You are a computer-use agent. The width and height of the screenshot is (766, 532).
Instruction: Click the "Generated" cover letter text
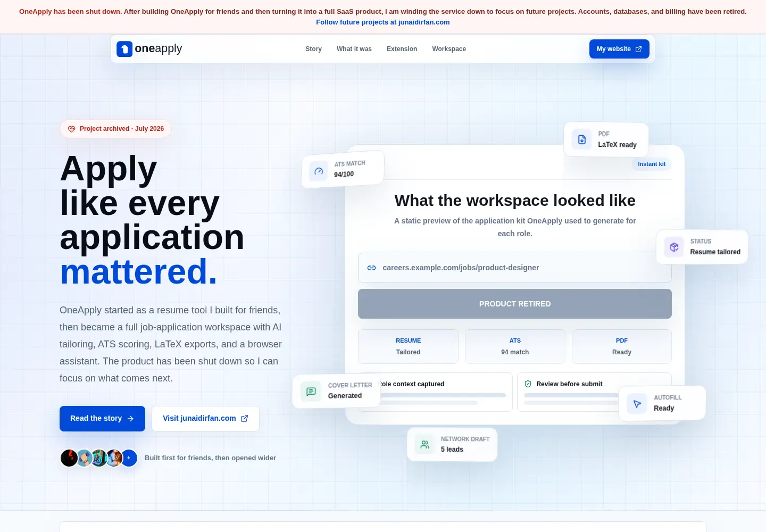point(345,396)
